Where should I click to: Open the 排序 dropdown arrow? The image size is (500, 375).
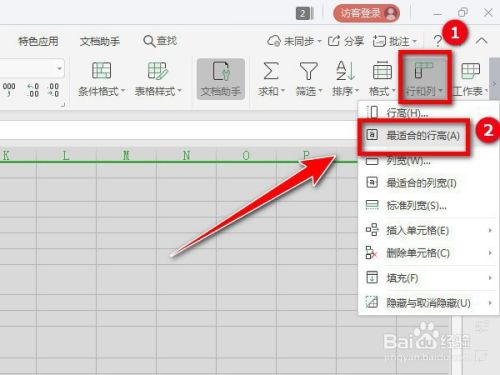pyautogui.click(x=357, y=90)
